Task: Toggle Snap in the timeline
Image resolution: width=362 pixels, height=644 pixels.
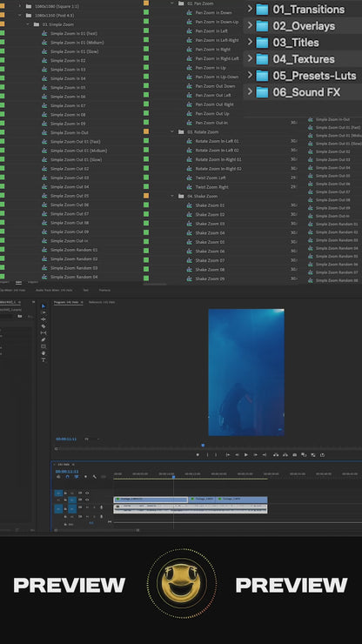Action: (67, 477)
